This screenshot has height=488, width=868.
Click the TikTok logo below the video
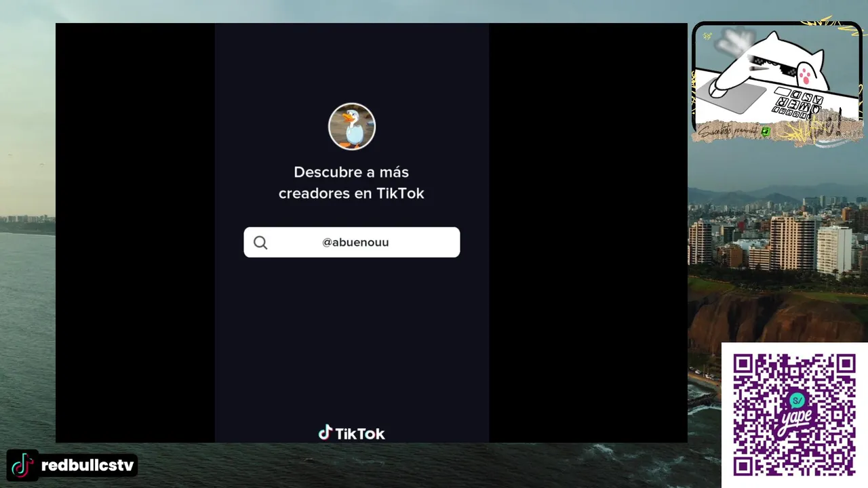[351, 433]
